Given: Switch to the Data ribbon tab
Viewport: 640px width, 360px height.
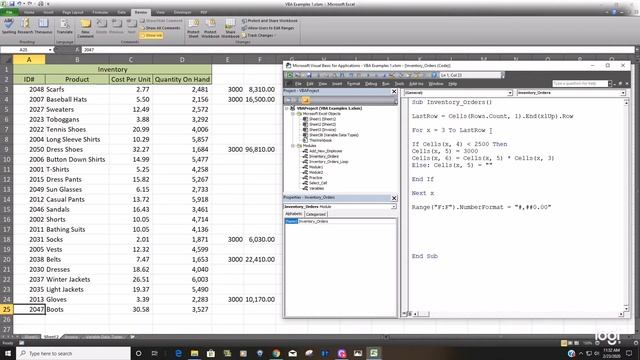Looking at the screenshot, I should [122, 12].
